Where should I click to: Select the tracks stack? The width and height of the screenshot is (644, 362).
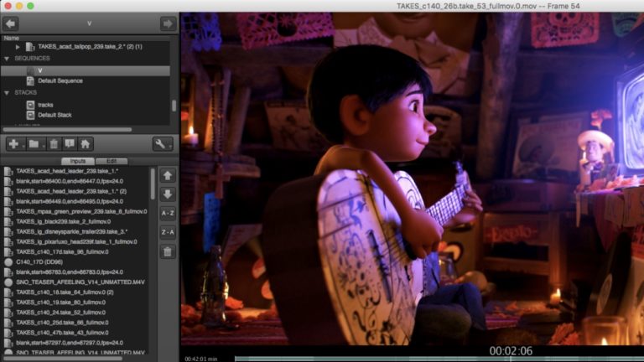coord(45,105)
